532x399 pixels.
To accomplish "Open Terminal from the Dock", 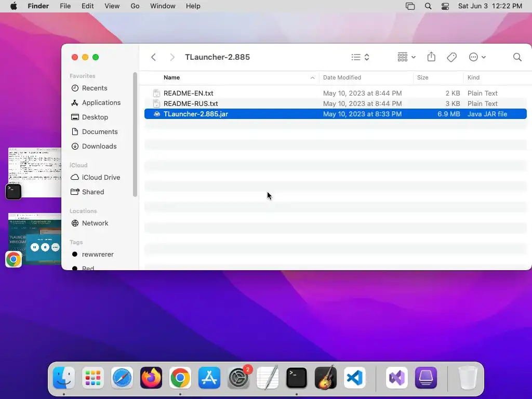I will tap(297, 378).
